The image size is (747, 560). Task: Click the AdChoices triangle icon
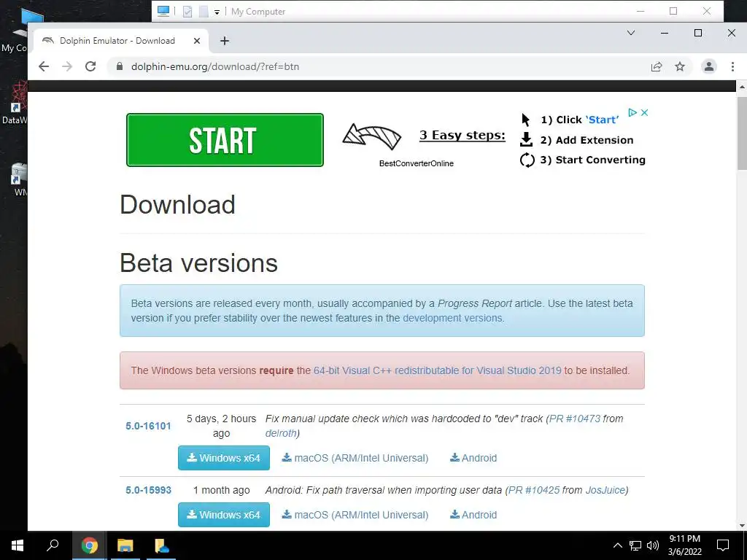pyautogui.click(x=632, y=113)
